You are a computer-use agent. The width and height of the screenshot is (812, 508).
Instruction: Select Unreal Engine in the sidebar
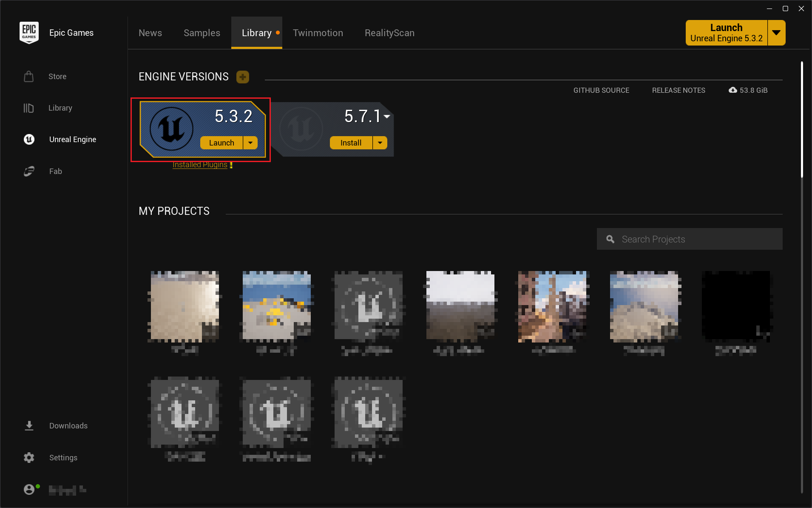(72, 140)
